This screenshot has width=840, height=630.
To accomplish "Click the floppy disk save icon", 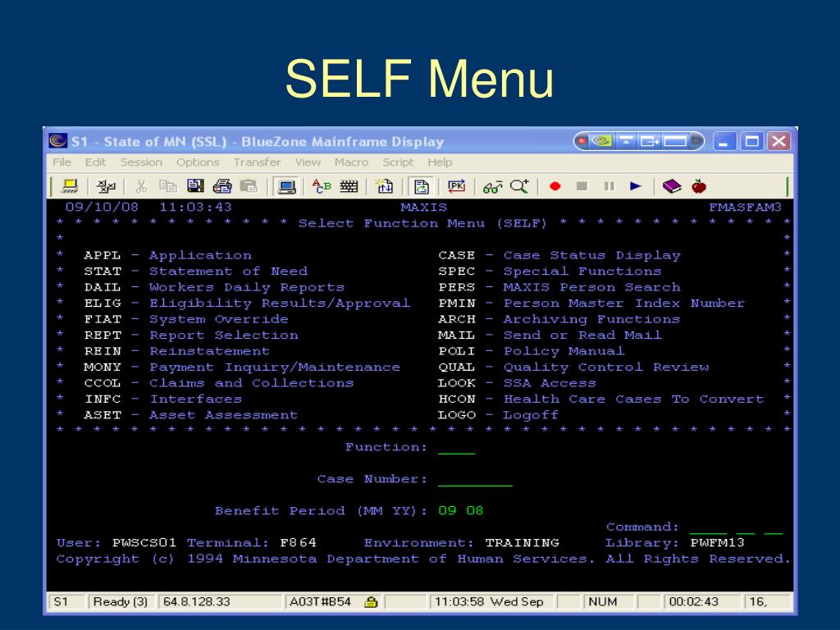I will click(x=195, y=186).
